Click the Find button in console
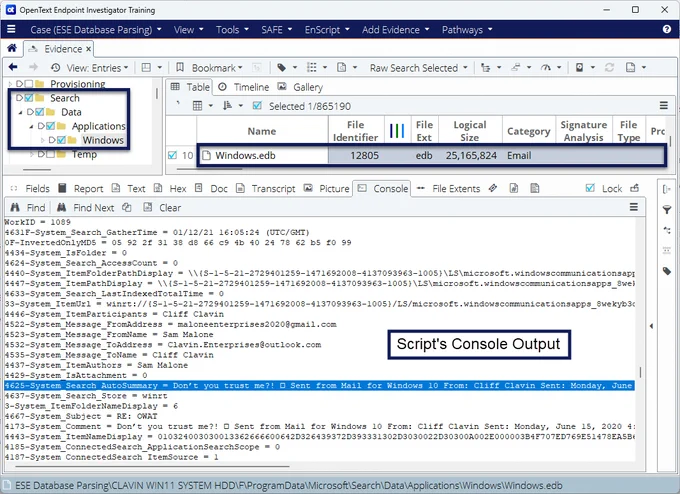Viewport: 680px width, 494px height. 28,208
